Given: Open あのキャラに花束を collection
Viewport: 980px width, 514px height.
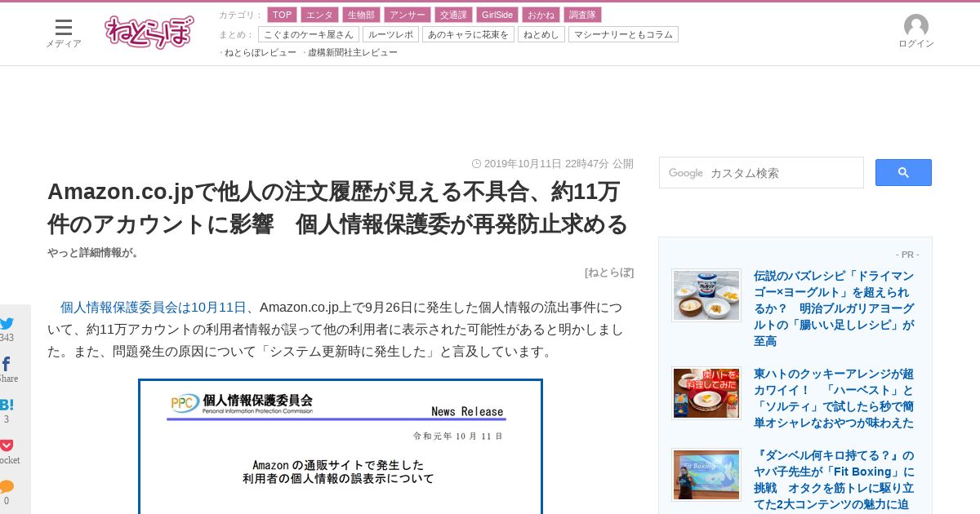Looking at the screenshot, I should point(468,34).
